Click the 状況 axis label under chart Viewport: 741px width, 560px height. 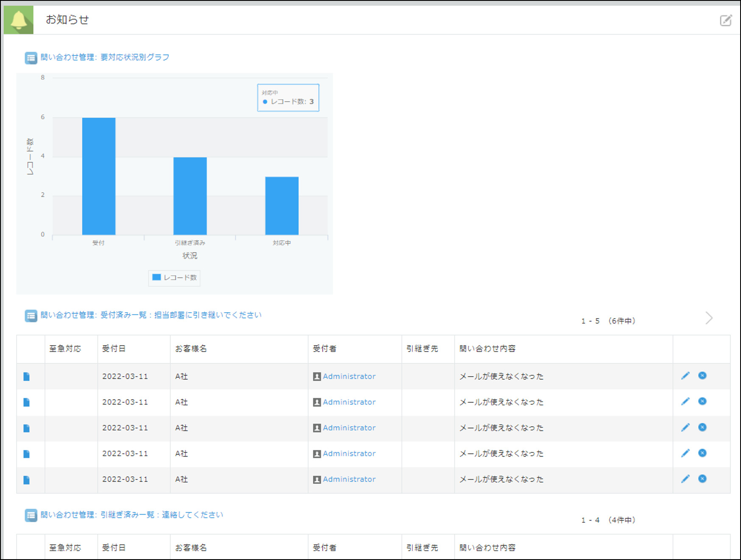(190, 256)
